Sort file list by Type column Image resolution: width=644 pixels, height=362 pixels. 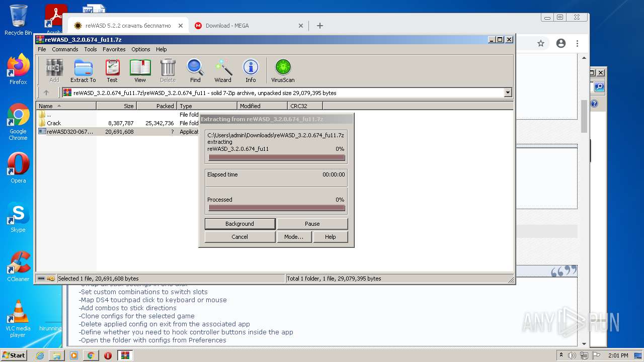[207, 106]
